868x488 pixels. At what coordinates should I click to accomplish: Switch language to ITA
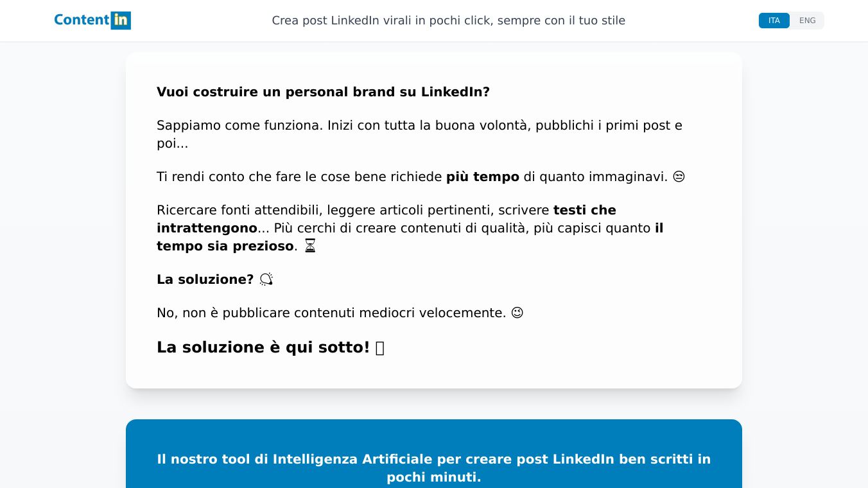(x=774, y=21)
